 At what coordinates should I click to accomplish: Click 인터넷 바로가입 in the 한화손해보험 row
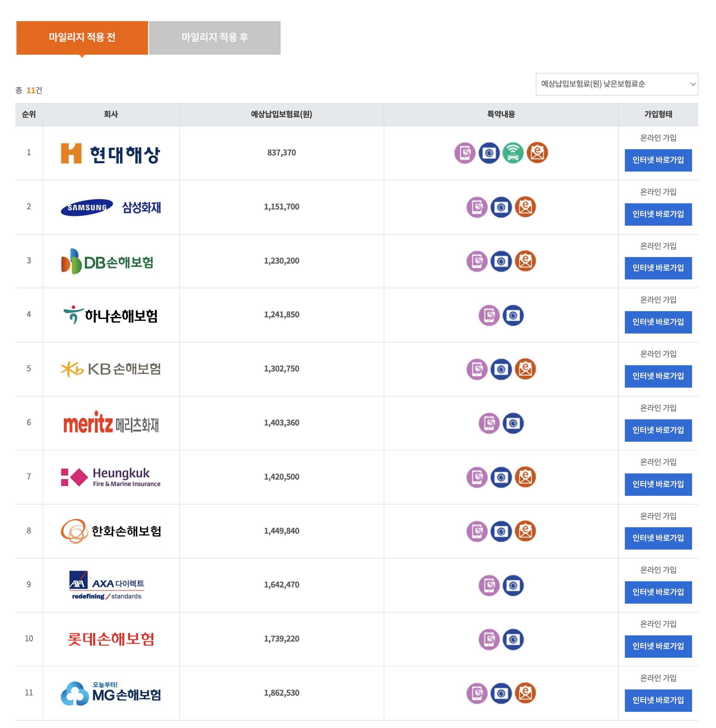(x=658, y=539)
